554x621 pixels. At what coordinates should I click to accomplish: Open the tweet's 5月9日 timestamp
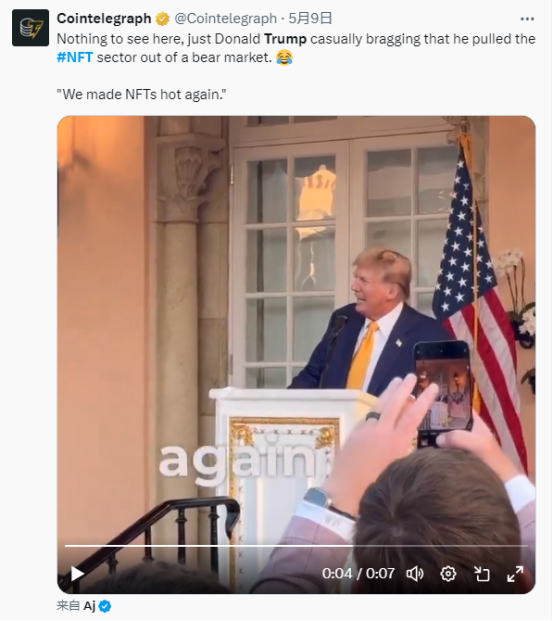[x=310, y=18]
